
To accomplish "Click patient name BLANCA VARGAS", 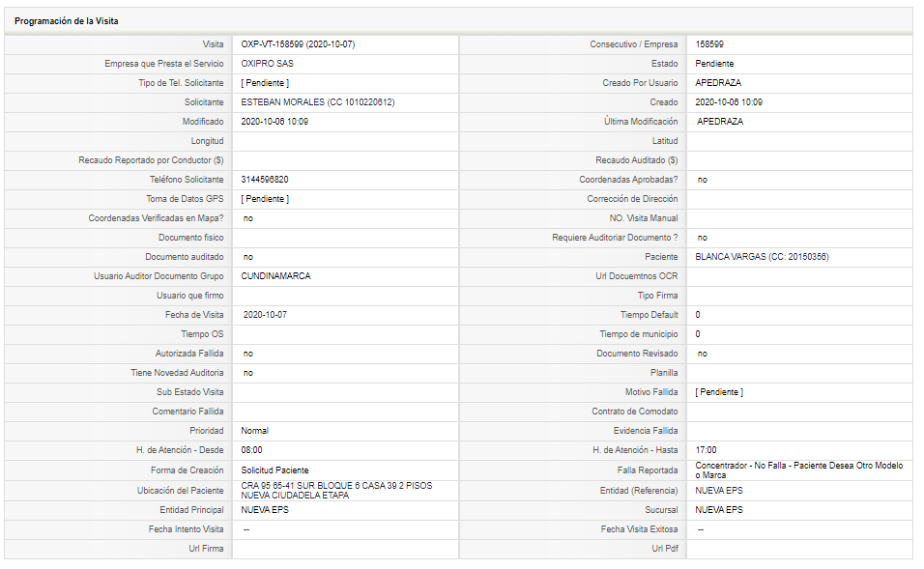I will pyautogui.click(x=731, y=257).
